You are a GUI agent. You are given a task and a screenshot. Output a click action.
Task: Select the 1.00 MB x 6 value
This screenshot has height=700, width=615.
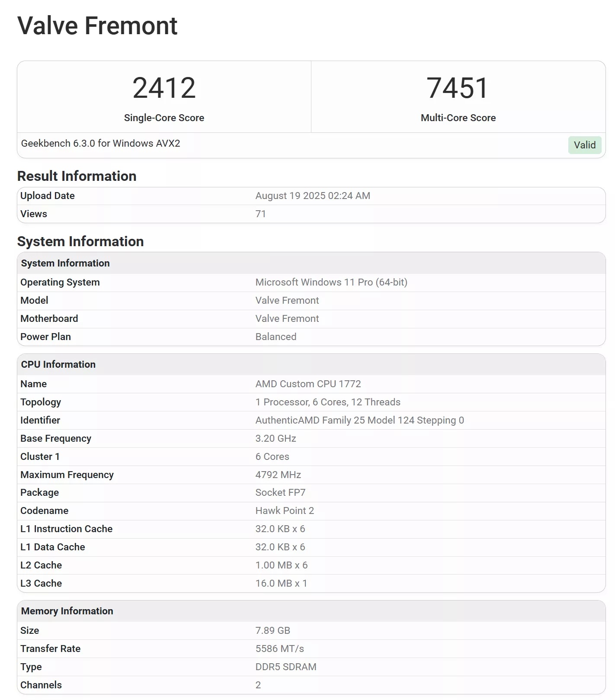pyautogui.click(x=282, y=565)
